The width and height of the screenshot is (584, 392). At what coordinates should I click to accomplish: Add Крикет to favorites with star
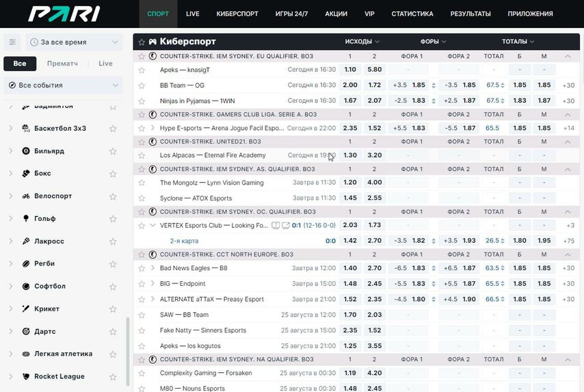pyautogui.click(x=113, y=309)
